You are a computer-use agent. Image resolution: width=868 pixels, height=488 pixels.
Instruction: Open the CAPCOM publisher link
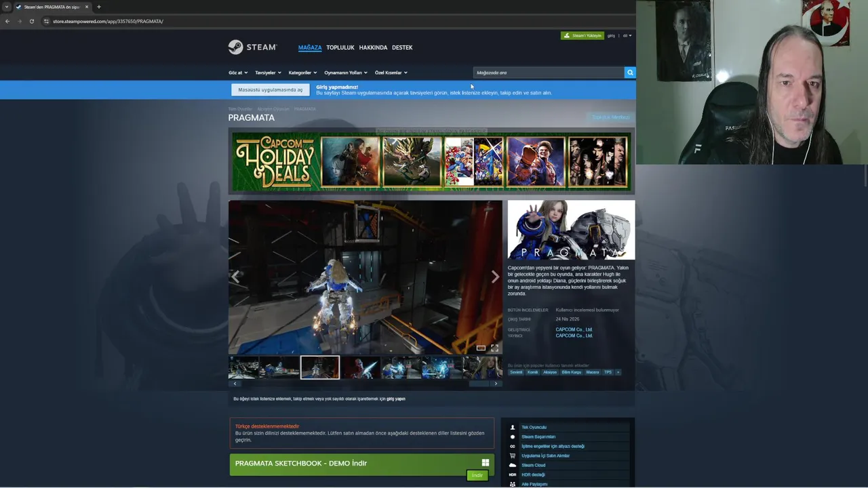point(574,335)
